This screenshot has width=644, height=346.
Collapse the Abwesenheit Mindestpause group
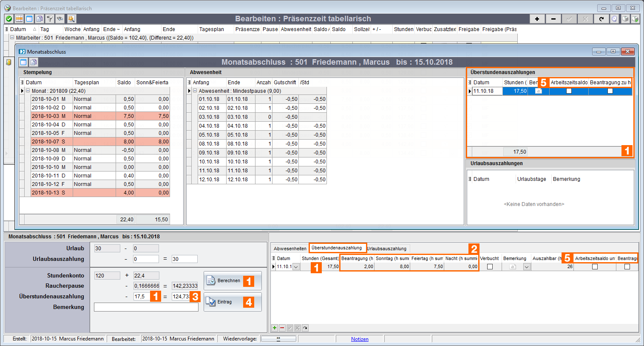click(x=195, y=91)
